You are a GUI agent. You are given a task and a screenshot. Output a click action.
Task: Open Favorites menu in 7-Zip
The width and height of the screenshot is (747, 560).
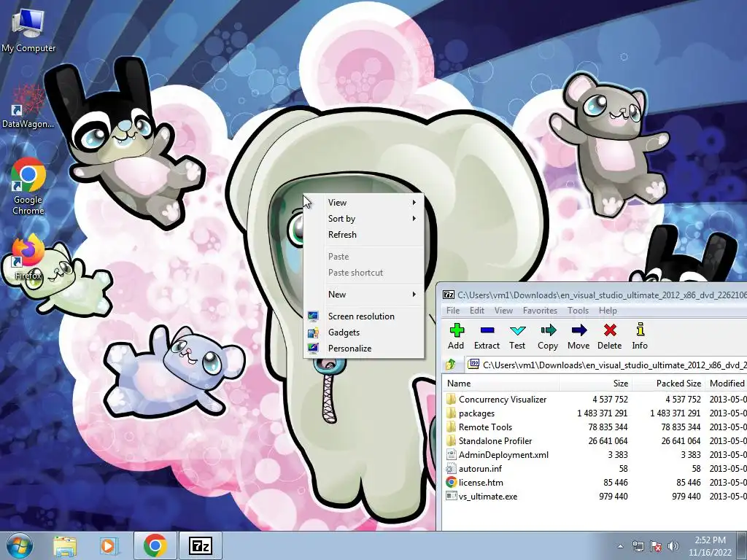[540, 311]
